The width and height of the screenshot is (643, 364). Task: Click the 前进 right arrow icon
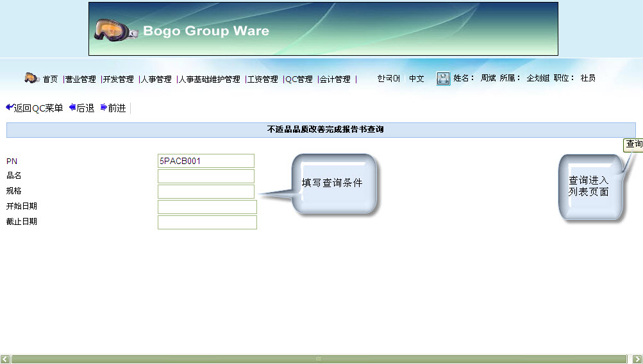click(104, 108)
